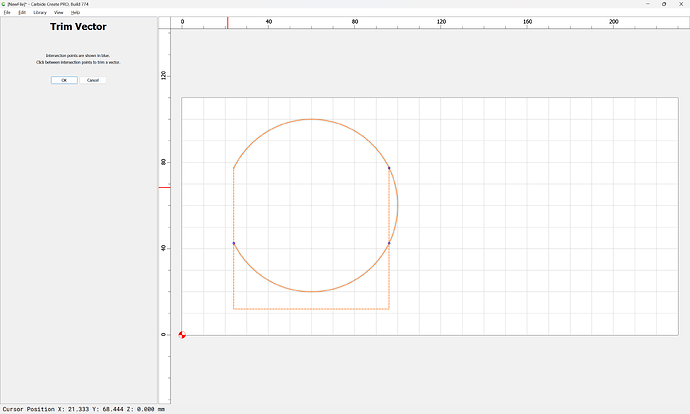Cancel the Trim Vector operation
This screenshot has height=414, width=690.
tap(93, 80)
